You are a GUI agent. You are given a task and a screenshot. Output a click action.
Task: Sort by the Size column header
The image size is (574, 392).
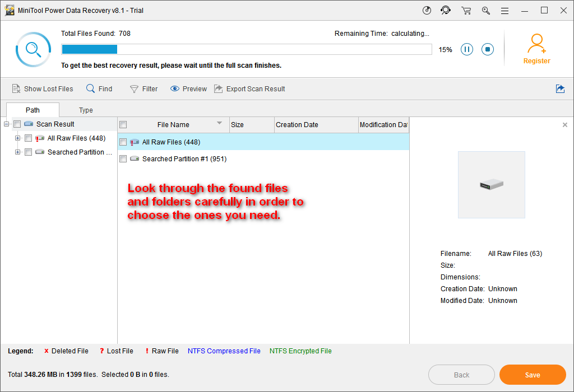tap(252, 125)
